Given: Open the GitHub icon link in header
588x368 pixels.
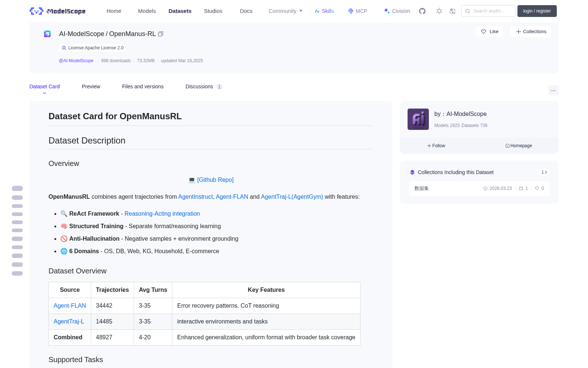Looking at the screenshot, I should coord(422,11).
